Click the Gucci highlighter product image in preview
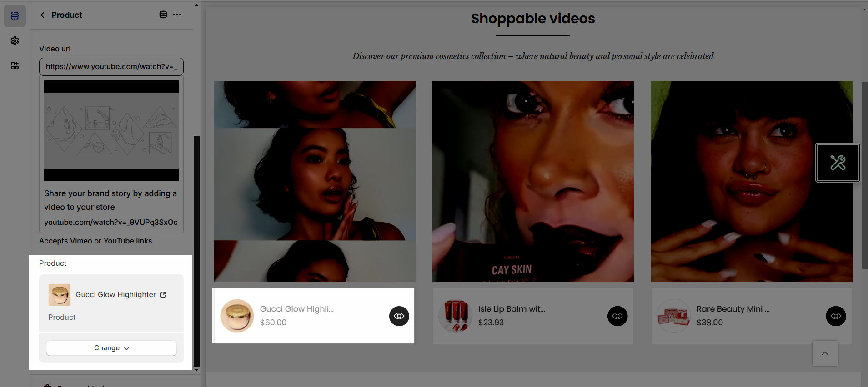The height and width of the screenshot is (387, 868). coord(237,316)
